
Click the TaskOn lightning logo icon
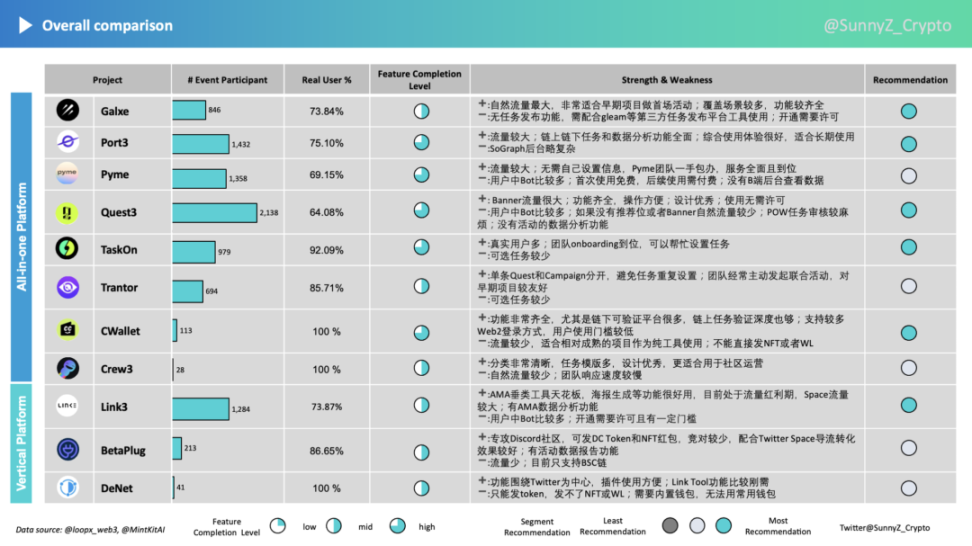[68, 249]
